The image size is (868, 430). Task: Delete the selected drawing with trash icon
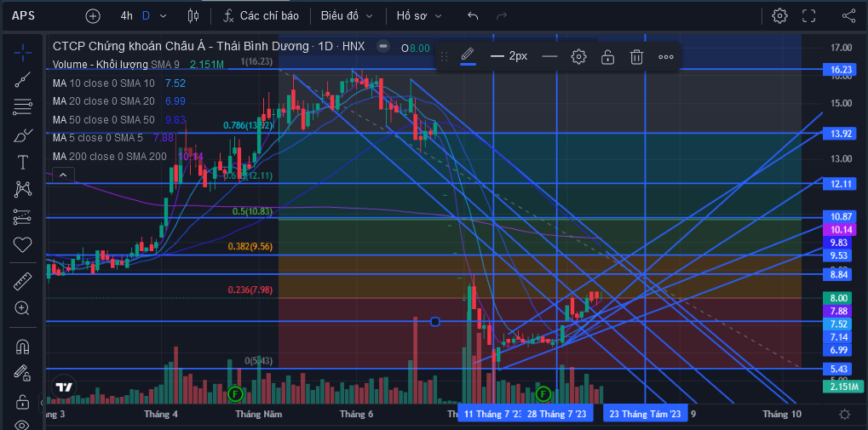pos(636,56)
